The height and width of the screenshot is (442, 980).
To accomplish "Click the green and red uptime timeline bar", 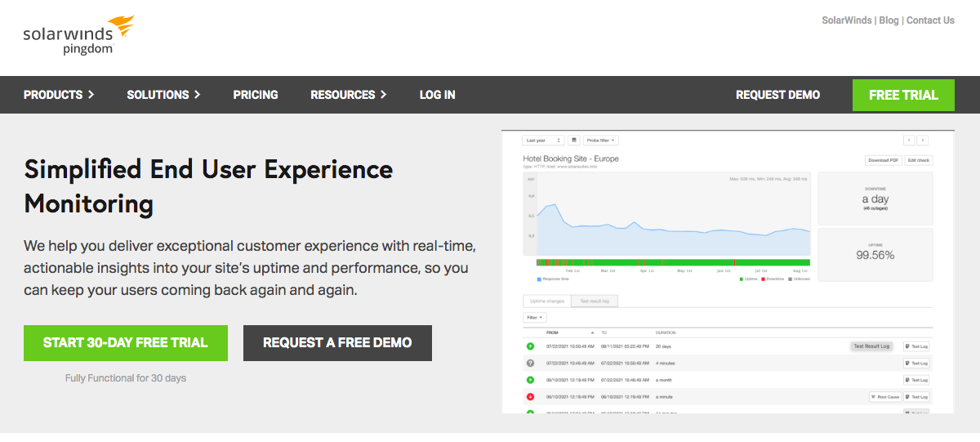I will (x=673, y=262).
